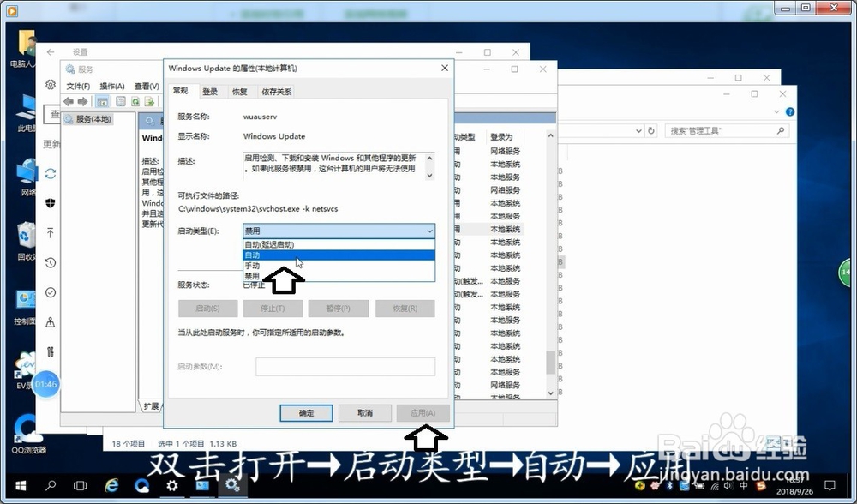857x504 pixels.
Task: Select 禁用 option in the dropdown list
Action: 339,275
